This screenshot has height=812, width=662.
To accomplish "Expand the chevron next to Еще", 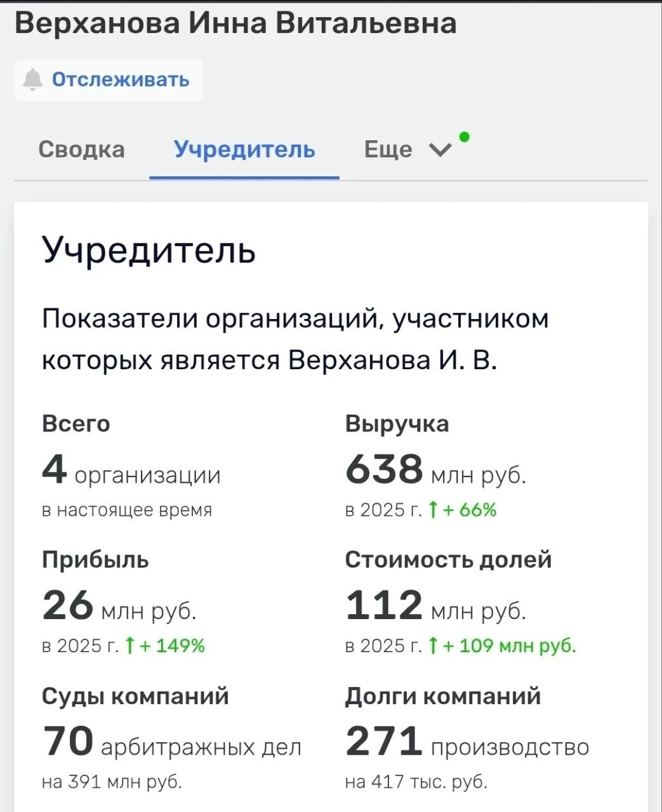I will click(440, 150).
